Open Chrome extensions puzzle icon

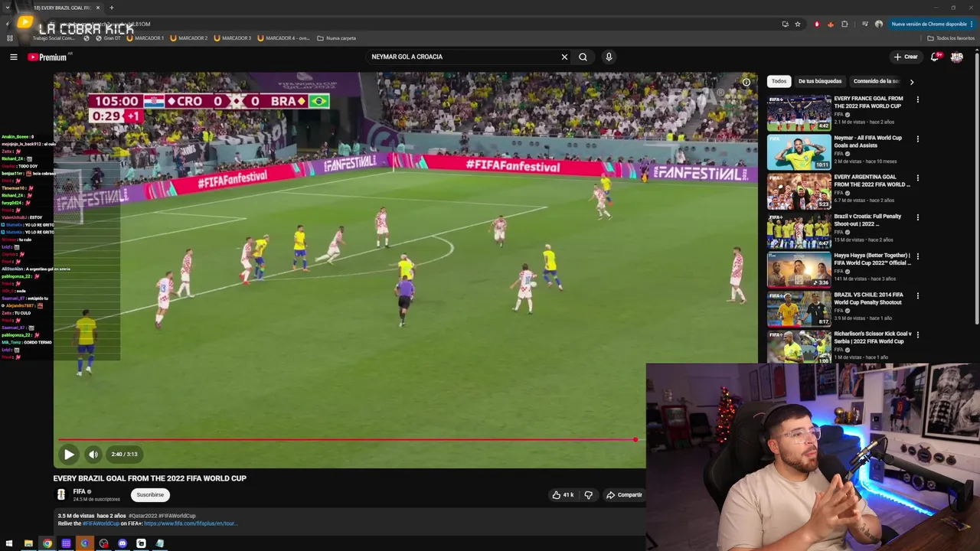point(844,24)
